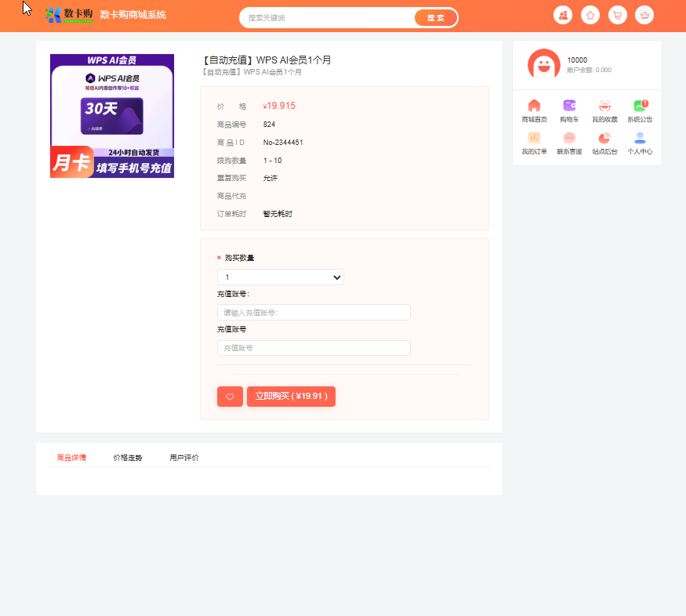Click the 搜索 search button
The height and width of the screenshot is (616, 686).
(x=436, y=18)
